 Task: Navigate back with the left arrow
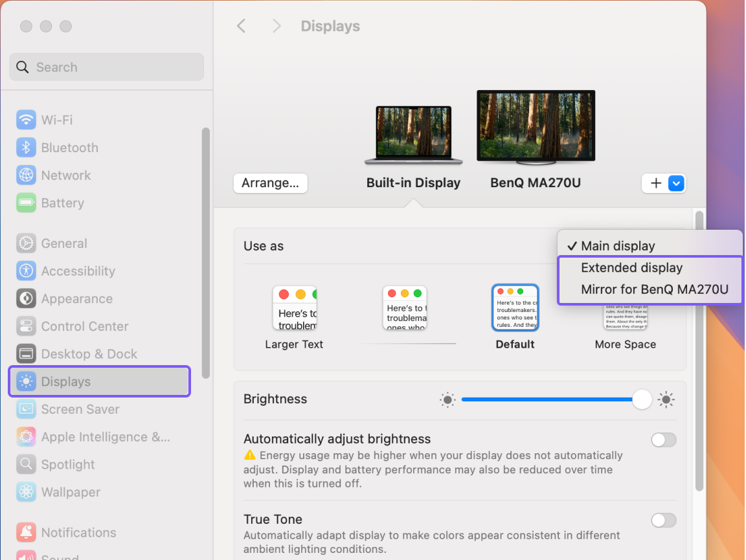pos(241,26)
